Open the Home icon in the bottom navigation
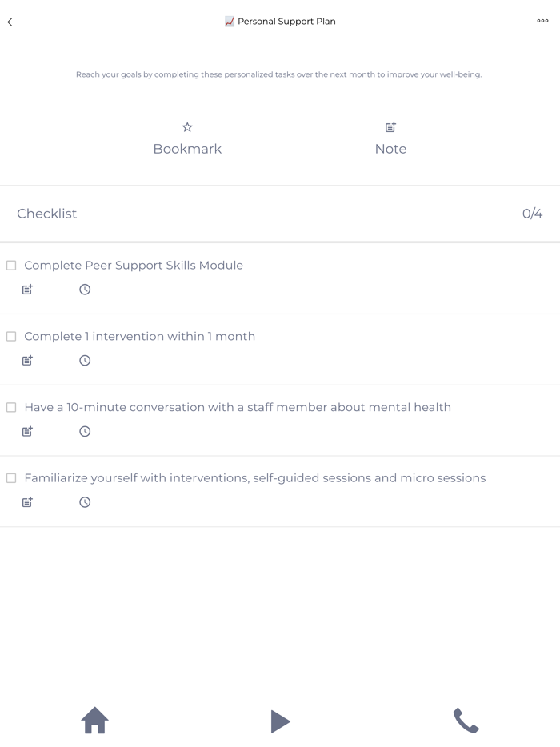560x747 pixels. click(x=94, y=721)
